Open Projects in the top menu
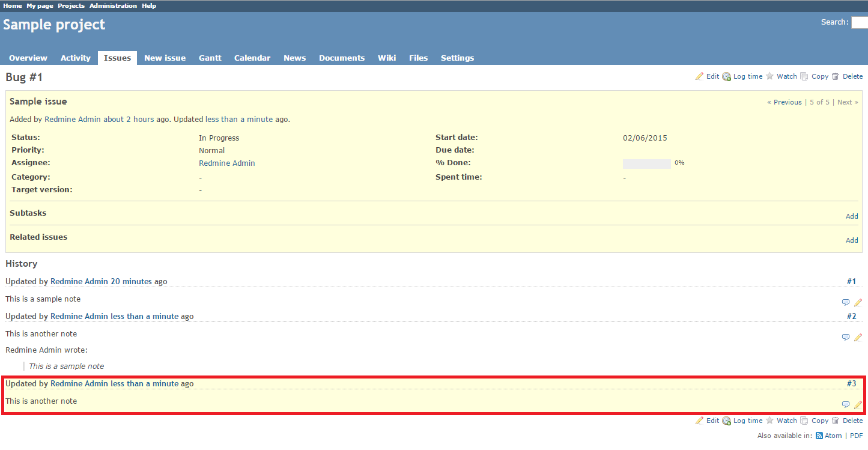This screenshot has width=868, height=450. 71,5
